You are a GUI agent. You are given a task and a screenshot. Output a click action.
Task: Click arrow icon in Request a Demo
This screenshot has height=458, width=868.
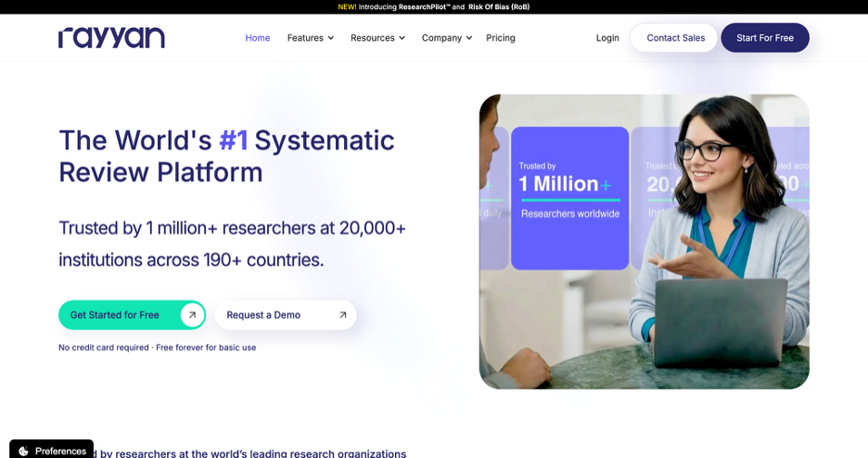pos(343,314)
